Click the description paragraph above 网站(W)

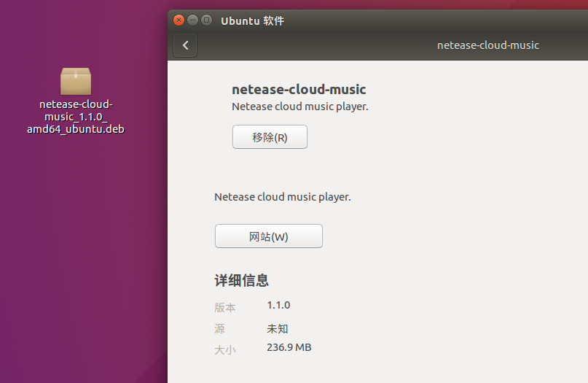[283, 197]
